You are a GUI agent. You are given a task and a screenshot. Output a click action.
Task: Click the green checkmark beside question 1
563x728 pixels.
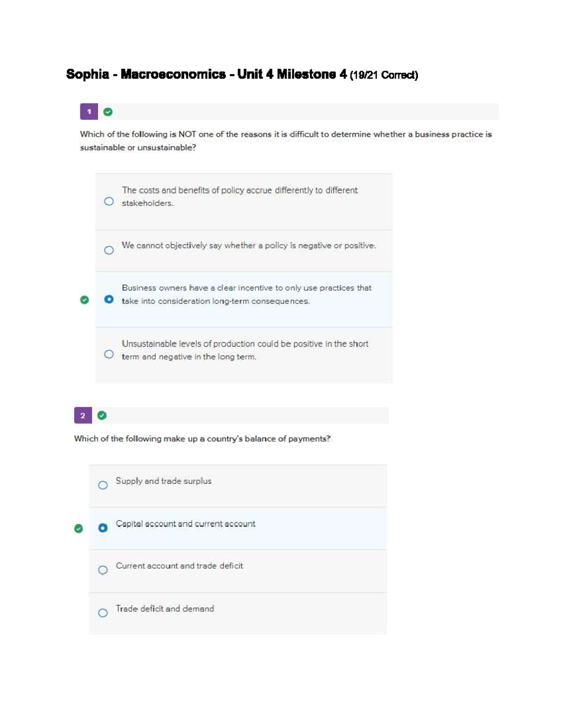point(107,111)
